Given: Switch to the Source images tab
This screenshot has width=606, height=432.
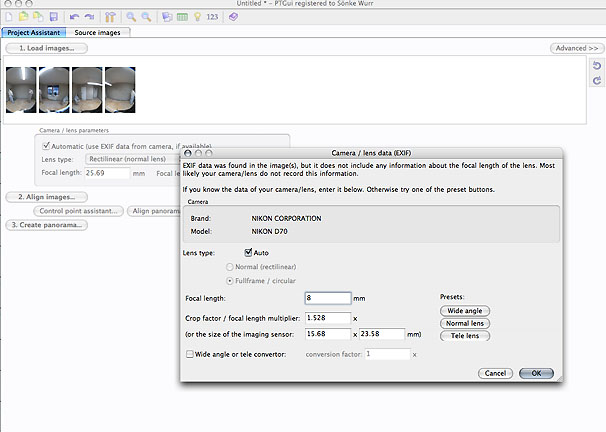Looking at the screenshot, I should coord(98,32).
